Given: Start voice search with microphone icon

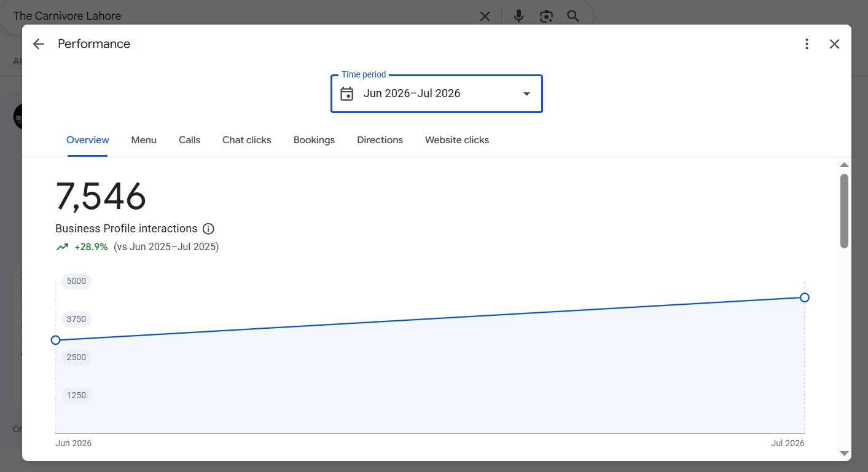Looking at the screenshot, I should [519, 16].
